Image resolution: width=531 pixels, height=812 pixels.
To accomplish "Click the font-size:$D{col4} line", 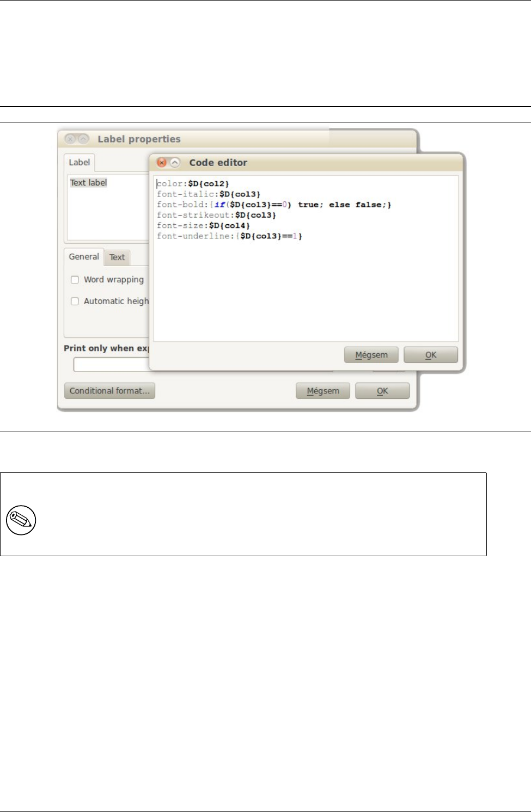I will pos(204,225).
